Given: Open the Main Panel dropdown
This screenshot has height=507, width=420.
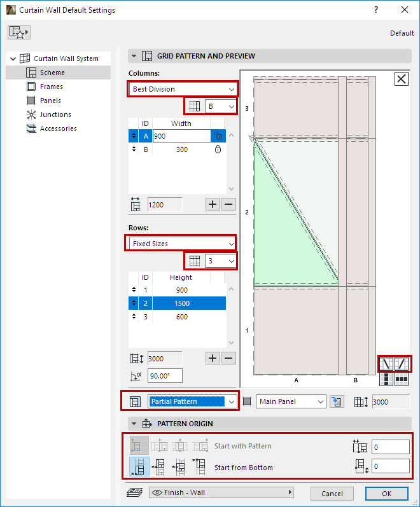Looking at the screenshot, I should click(x=291, y=401).
